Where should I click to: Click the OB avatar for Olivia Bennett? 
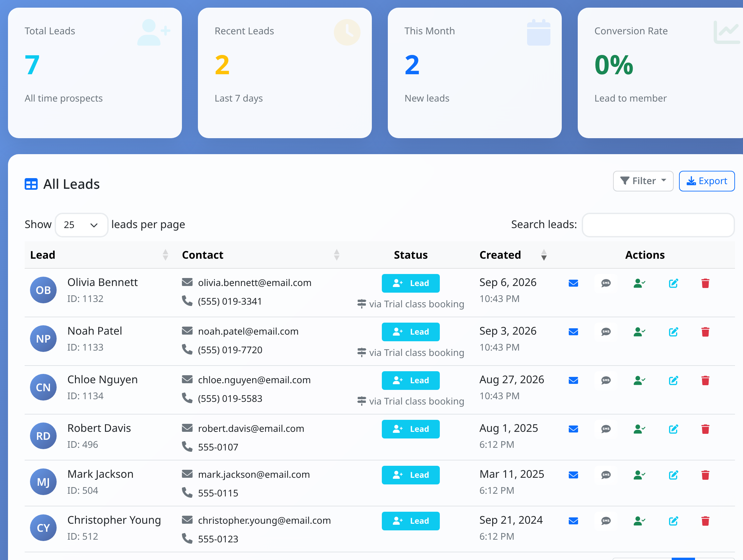click(x=43, y=290)
